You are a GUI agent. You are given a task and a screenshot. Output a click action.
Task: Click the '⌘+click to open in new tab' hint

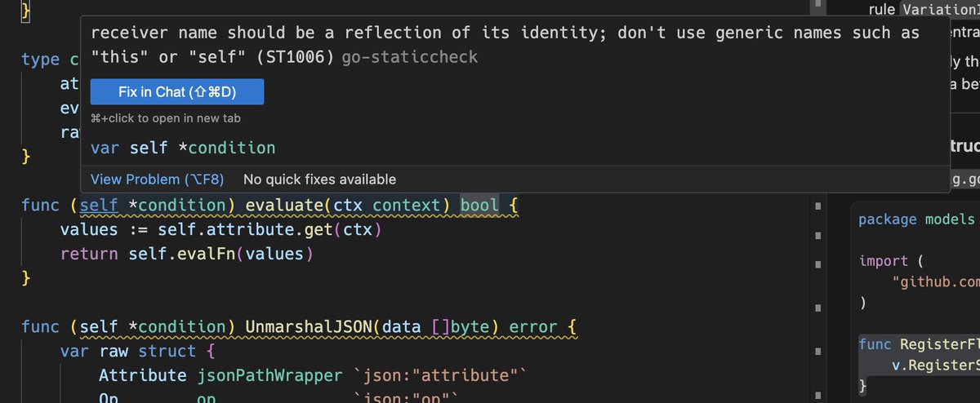[166, 119]
